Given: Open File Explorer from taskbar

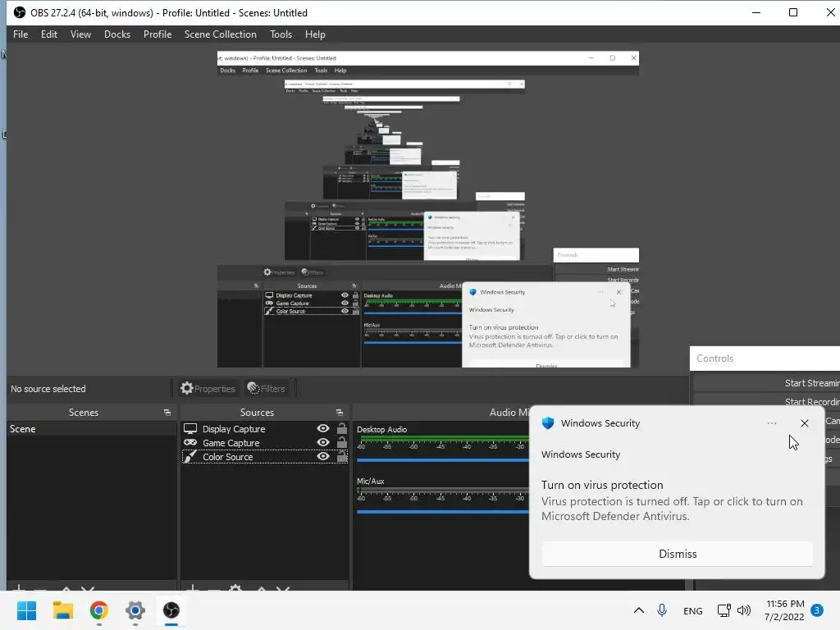Looking at the screenshot, I should [62, 610].
